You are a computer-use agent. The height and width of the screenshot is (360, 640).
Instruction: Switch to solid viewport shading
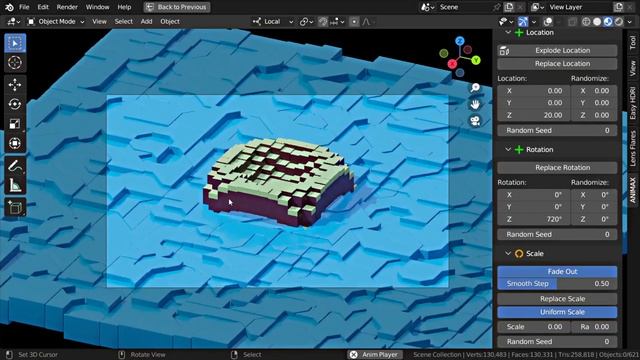point(597,22)
